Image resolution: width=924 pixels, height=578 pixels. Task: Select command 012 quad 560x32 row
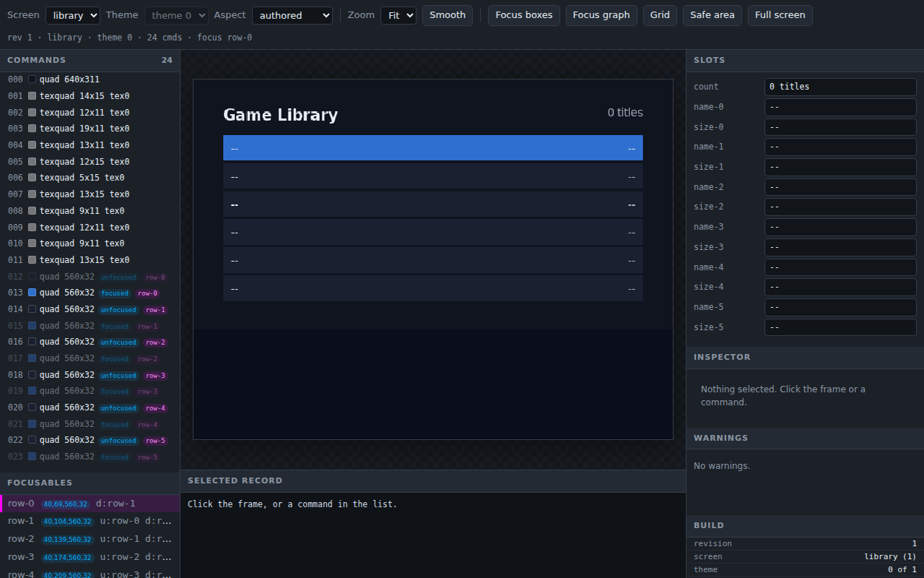tap(90, 277)
